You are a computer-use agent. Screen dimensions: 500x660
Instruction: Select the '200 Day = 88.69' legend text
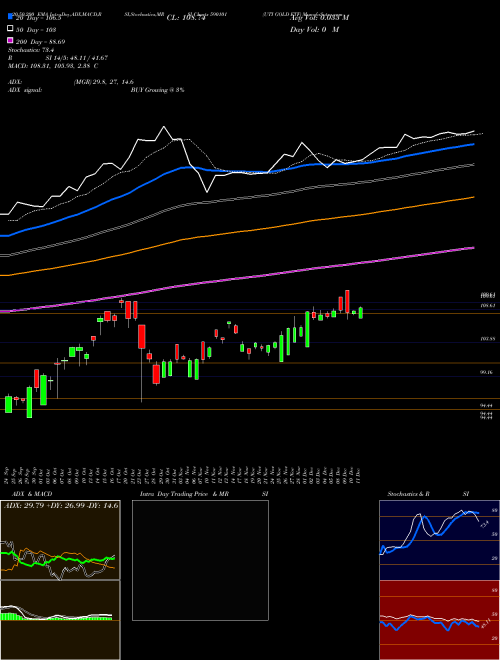(x=41, y=42)
